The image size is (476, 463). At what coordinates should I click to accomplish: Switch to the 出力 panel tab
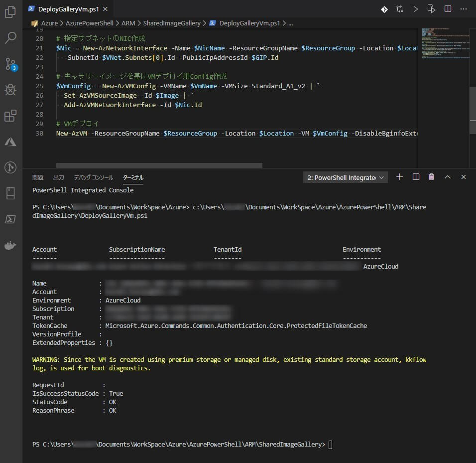[x=58, y=177]
